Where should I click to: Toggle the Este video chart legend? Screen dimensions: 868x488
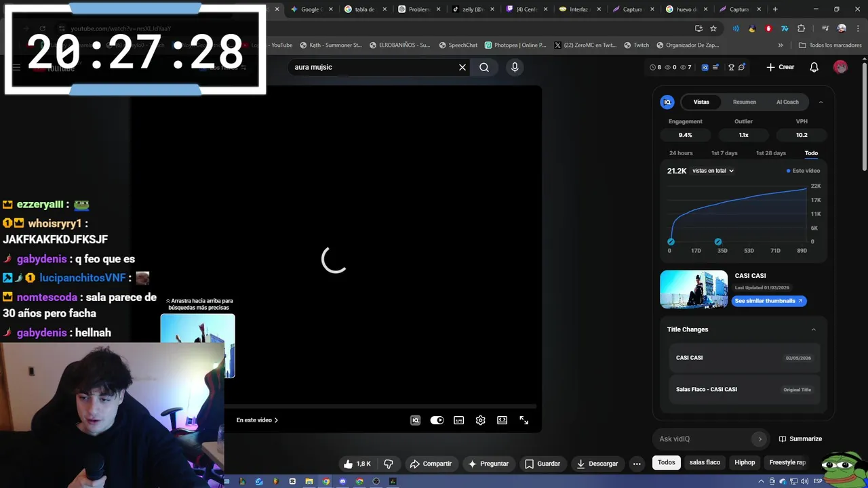(x=803, y=171)
